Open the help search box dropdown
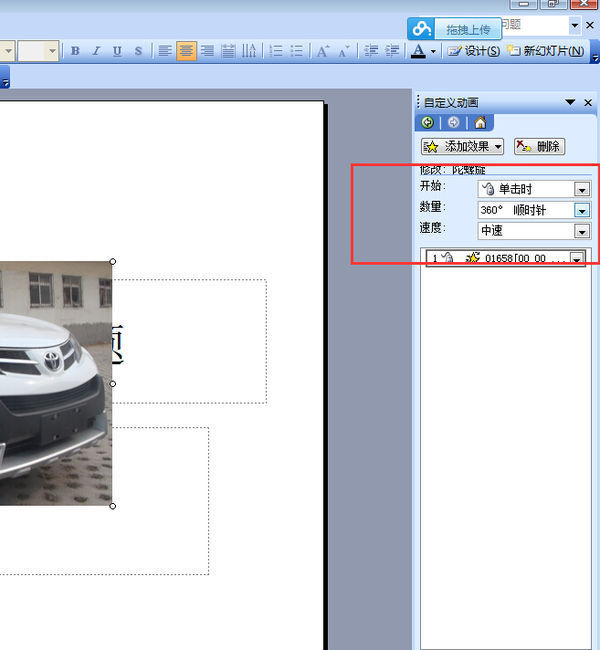The image size is (600, 650). pyautogui.click(x=575, y=25)
